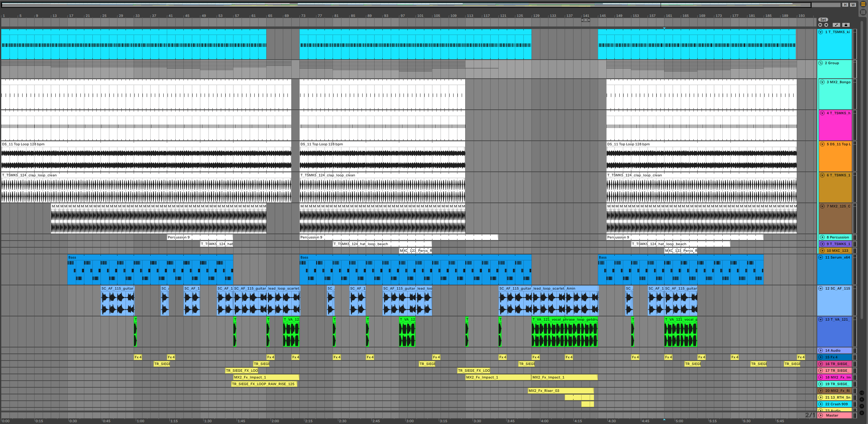The image size is (868, 424).
Task: Unfold the Master track
Action: (x=821, y=416)
